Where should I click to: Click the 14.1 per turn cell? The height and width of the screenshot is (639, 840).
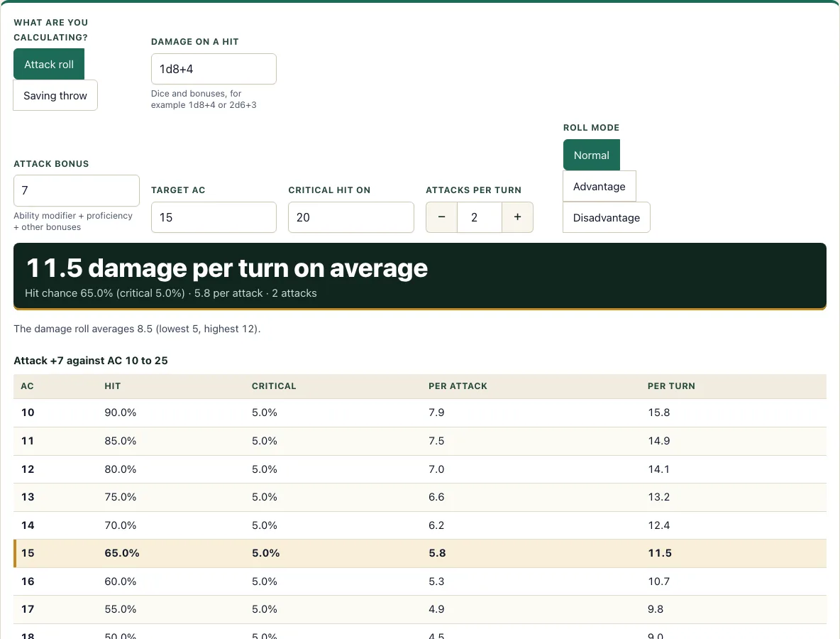tap(659, 469)
